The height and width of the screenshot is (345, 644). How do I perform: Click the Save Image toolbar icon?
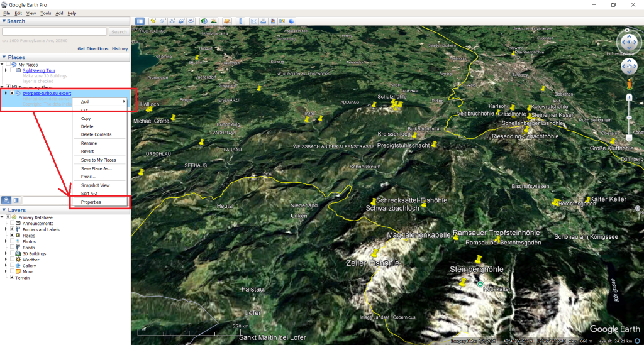click(x=273, y=21)
